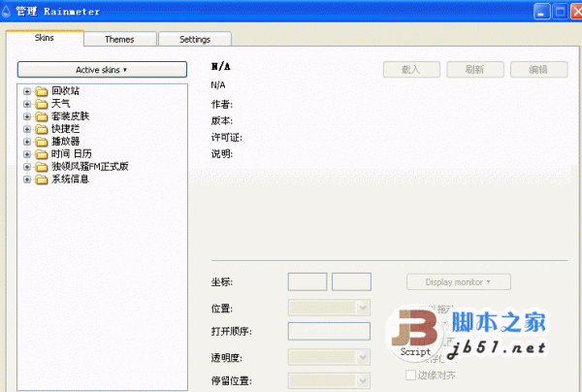Click the 刷新 refresh button
Image resolution: width=582 pixels, height=392 pixels.
[475, 70]
